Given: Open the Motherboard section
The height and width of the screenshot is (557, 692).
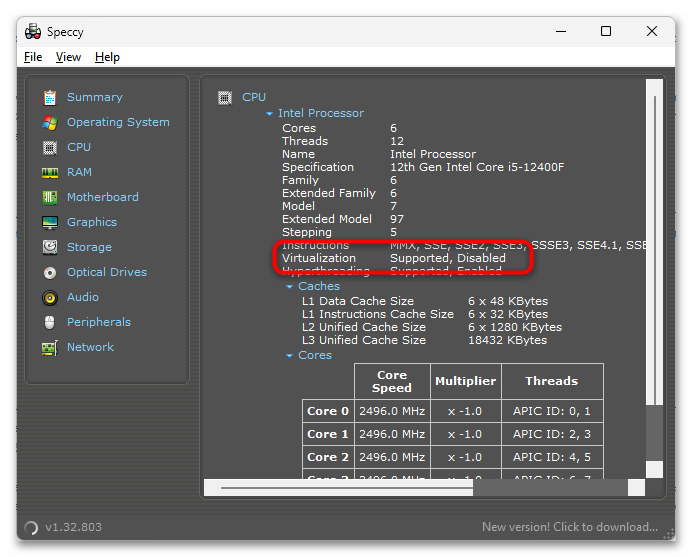Looking at the screenshot, I should click(x=103, y=197).
